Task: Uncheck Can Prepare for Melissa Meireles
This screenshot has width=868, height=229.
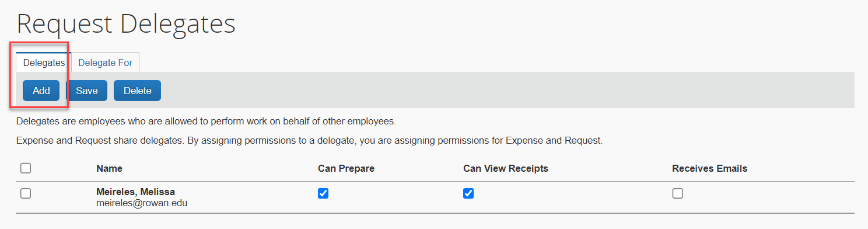Action: click(323, 193)
